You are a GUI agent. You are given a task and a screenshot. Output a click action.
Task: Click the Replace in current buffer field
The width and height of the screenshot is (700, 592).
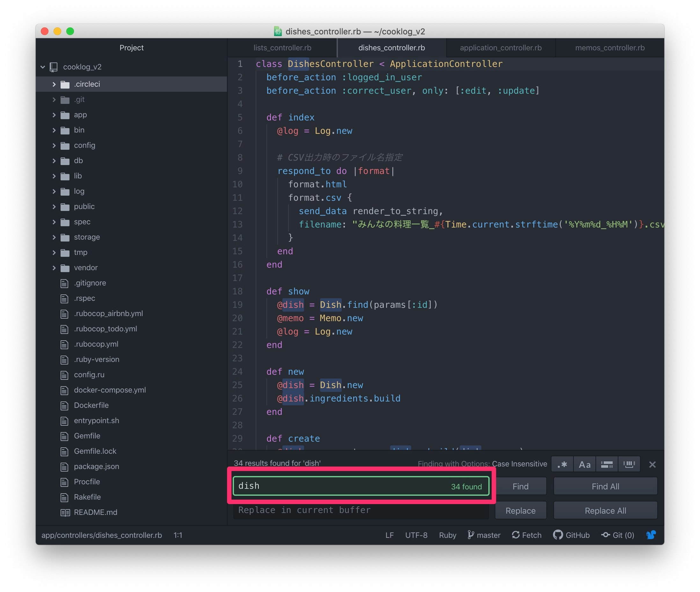[x=360, y=510]
